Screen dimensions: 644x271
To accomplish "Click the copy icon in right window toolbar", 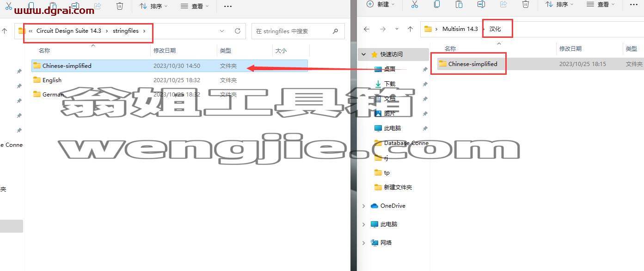I will [x=436, y=4].
